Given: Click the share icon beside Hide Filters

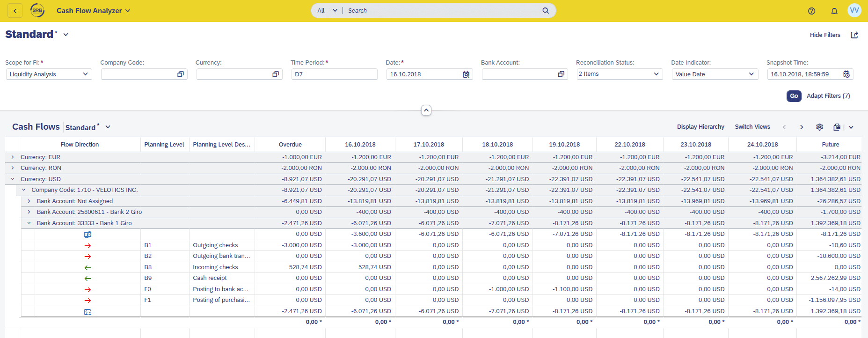Looking at the screenshot, I should coord(854,35).
